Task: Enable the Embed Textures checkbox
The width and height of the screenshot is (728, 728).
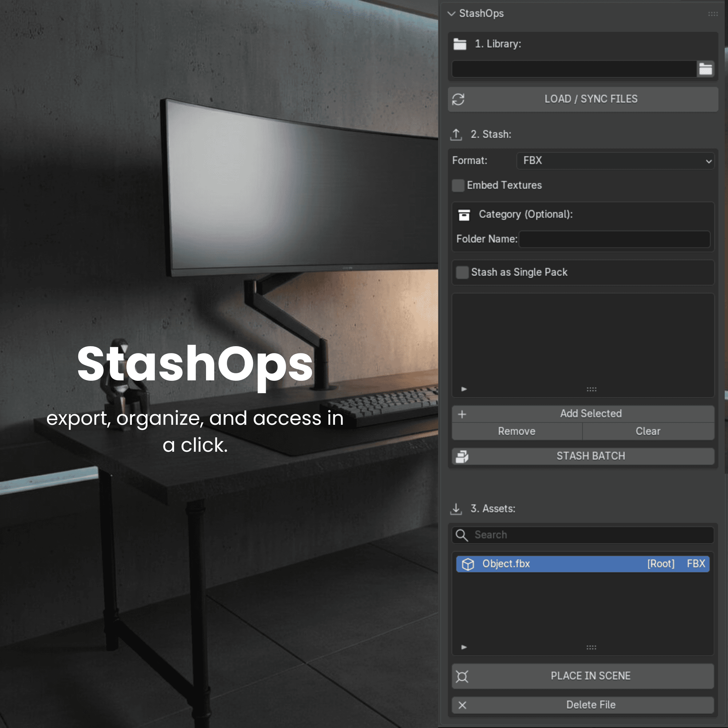Action: pos(458,185)
